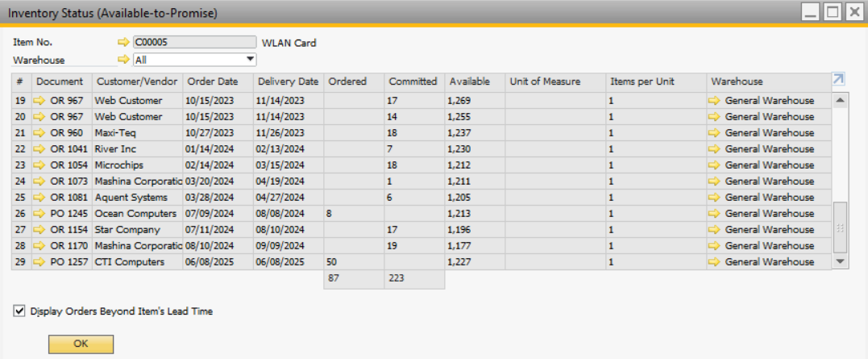868x359 pixels.
Task: Select Microchips customer cell
Action: point(137,165)
